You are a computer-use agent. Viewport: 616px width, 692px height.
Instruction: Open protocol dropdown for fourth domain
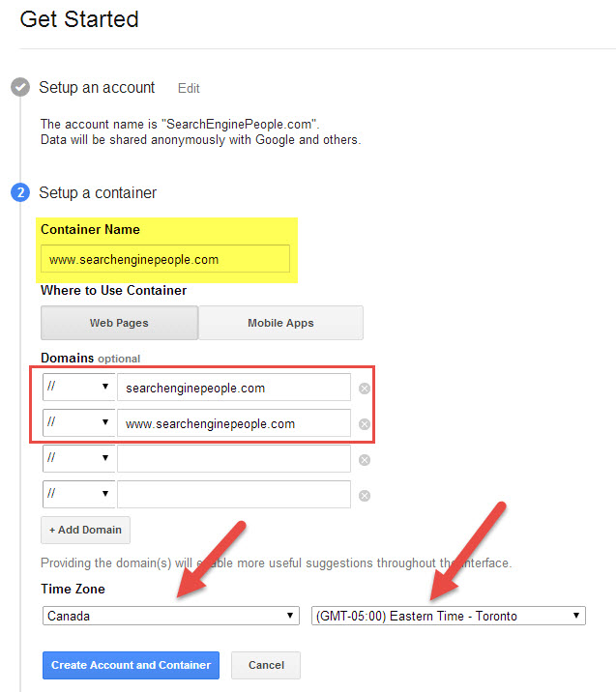click(78, 495)
